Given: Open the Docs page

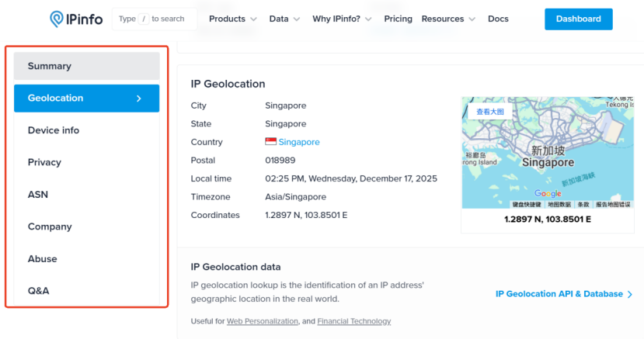Looking at the screenshot, I should (x=498, y=19).
